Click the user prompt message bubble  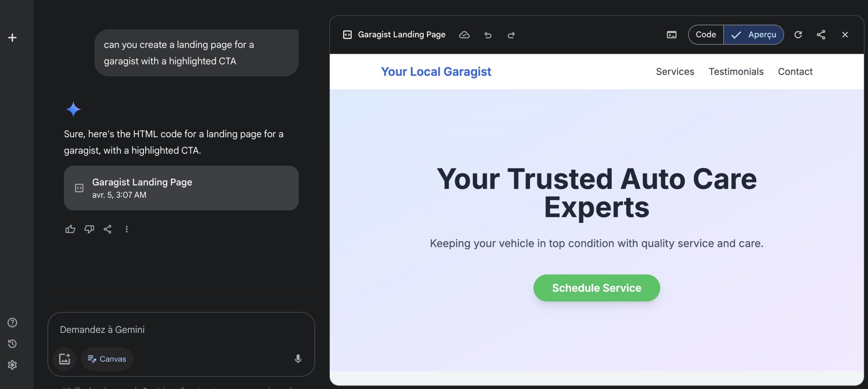pyautogui.click(x=196, y=53)
